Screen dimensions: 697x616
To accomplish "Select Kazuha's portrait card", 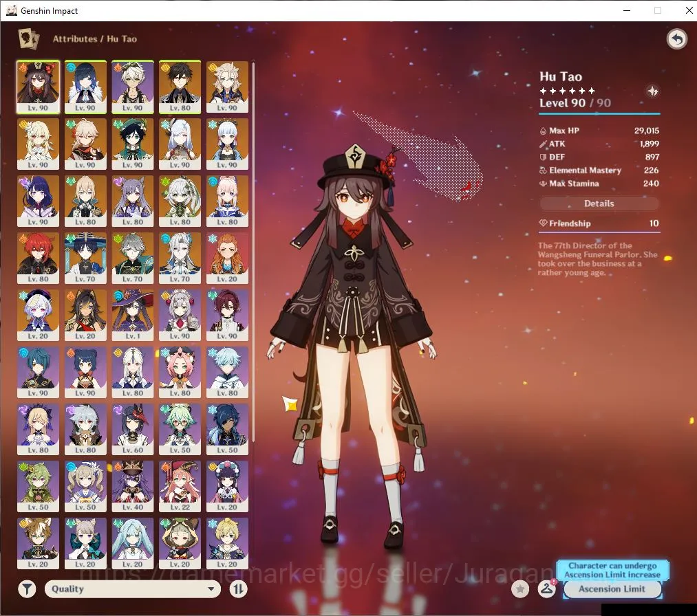I will 85,144.
